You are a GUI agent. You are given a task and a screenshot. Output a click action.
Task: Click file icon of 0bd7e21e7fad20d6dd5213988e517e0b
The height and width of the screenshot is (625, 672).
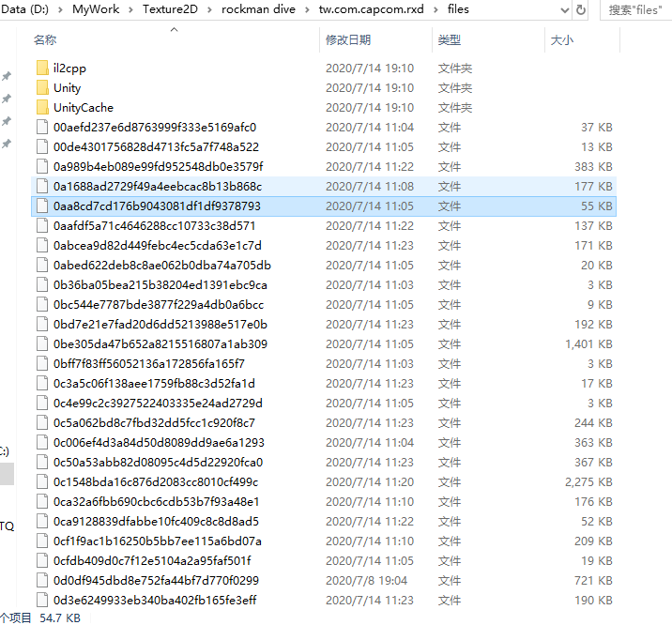[x=42, y=324]
